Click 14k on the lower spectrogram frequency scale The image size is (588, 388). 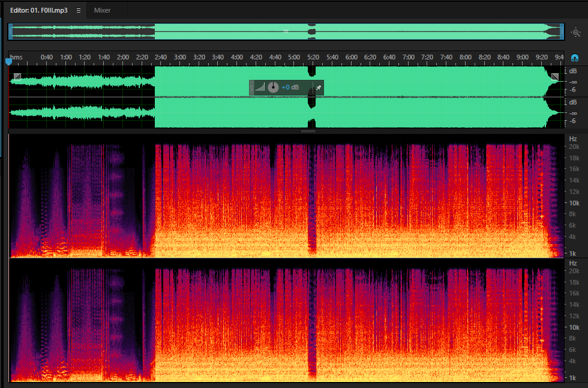point(574,305)
